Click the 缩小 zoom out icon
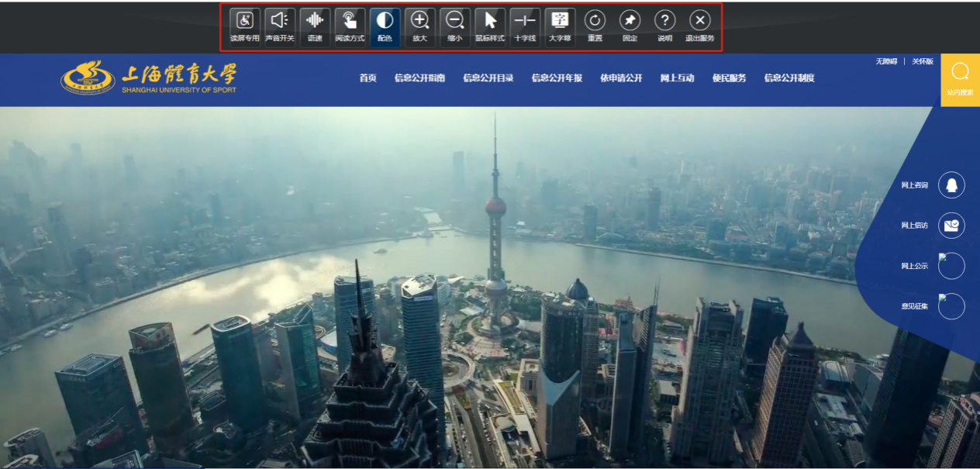 [x=454, y=26]
